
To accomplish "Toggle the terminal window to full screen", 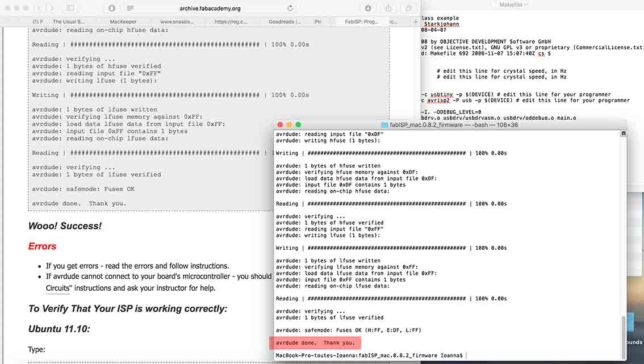I will [x=296, y=124].
